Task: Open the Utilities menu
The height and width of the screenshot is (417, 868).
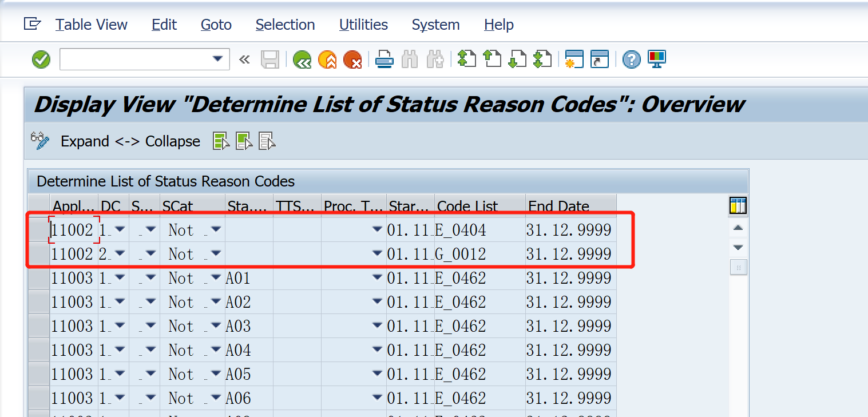Action: pos(363,25)
